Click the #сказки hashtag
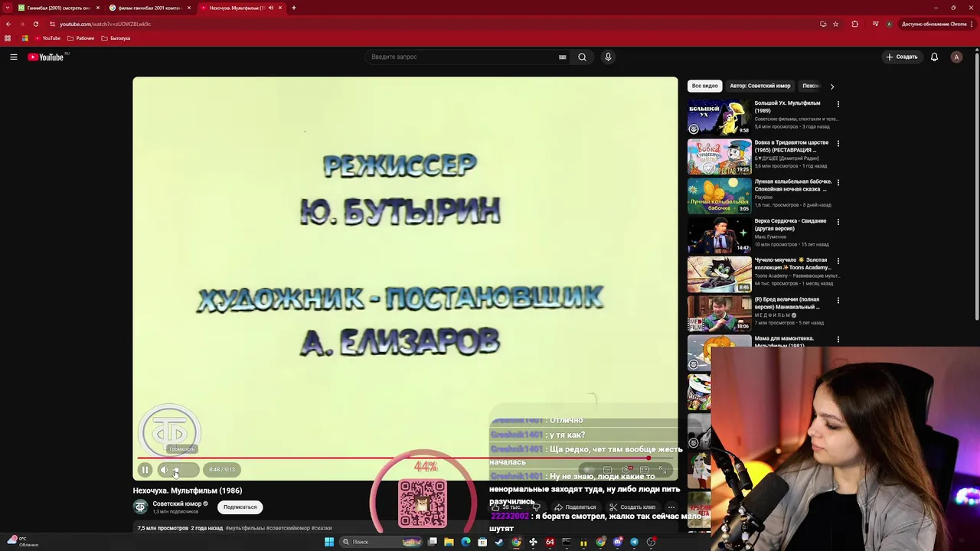This screenshot has height=551, width=980. pos(322,528)
